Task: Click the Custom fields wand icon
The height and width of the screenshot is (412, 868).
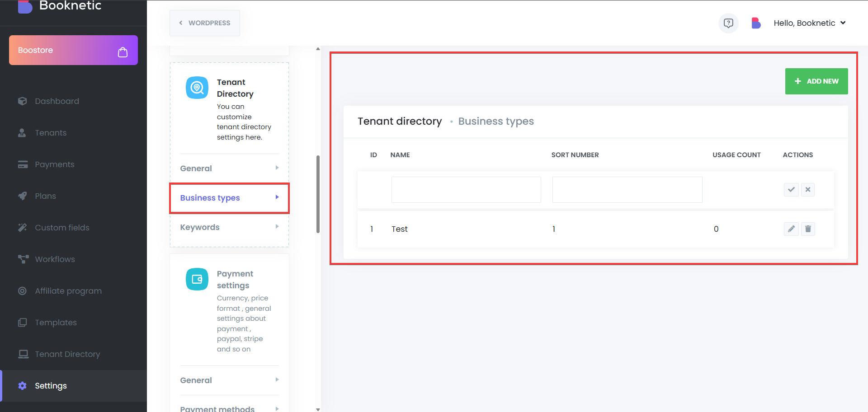Action: (x=22, y=228)
